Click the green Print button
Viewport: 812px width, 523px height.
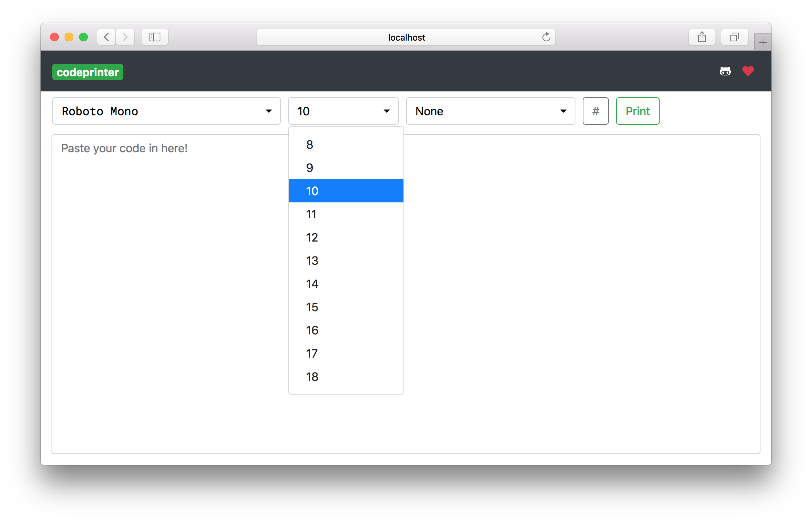[637, 111]
